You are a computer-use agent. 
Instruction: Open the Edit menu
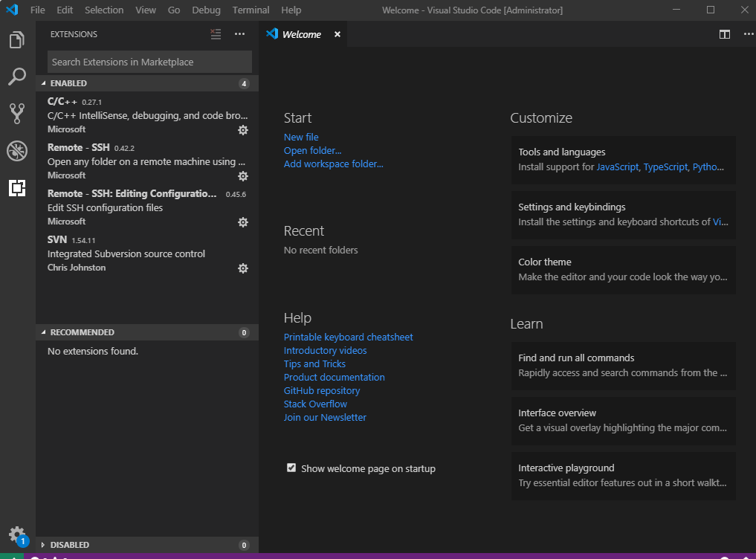pyautogui.click(x=65, y=10)
